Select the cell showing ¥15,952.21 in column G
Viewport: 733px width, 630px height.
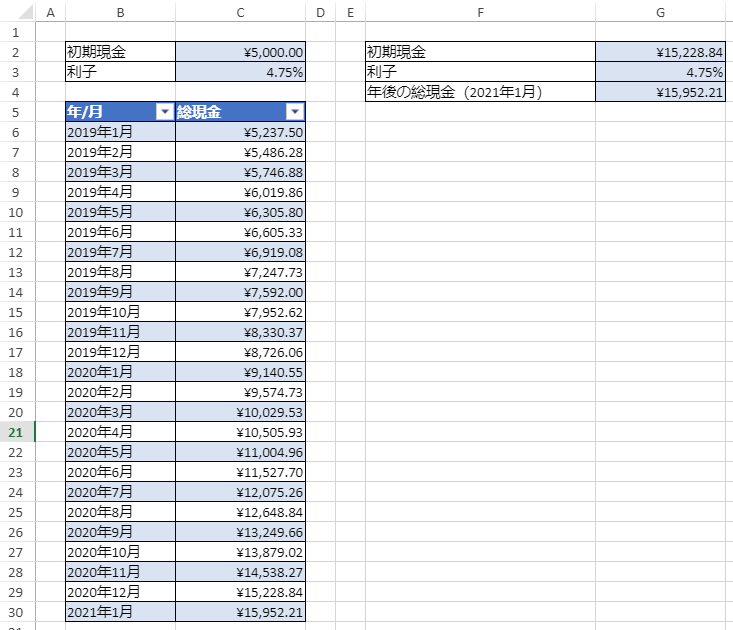coord(660,92)
